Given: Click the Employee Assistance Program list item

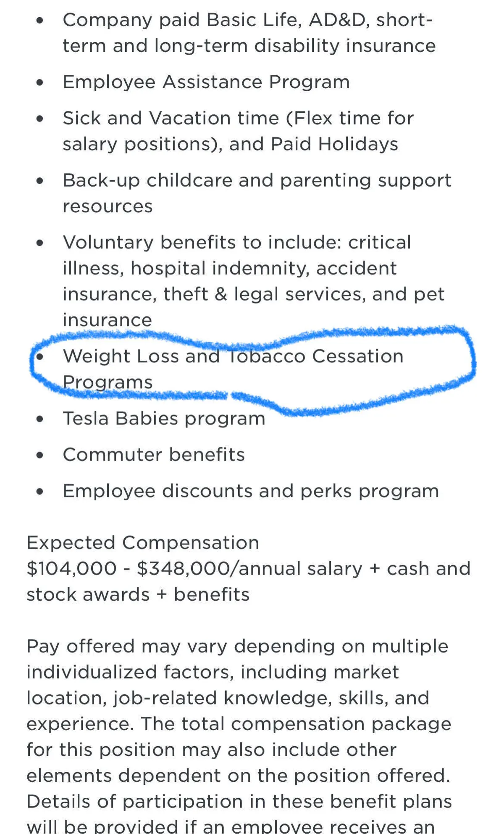Looking at the screenshot, I should click(206, 82).
